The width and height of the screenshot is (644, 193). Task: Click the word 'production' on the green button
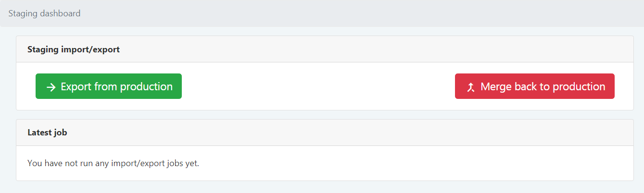[x=146, y=86]
